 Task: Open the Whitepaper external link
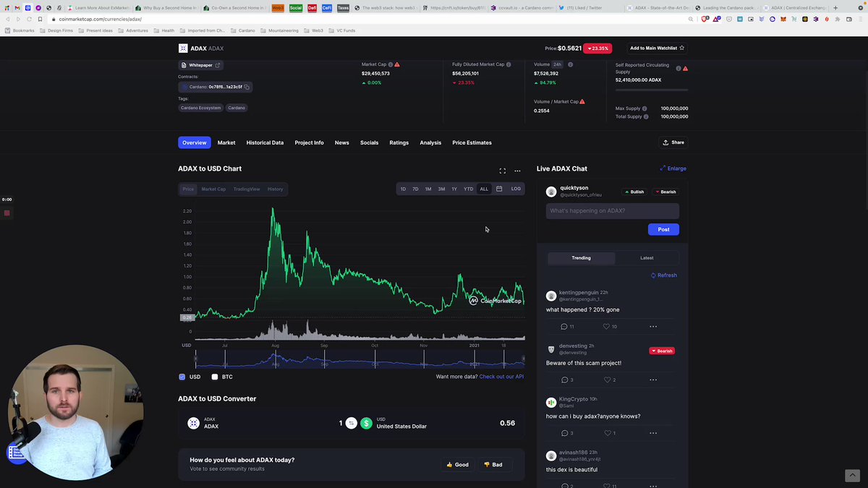(201, 65)
